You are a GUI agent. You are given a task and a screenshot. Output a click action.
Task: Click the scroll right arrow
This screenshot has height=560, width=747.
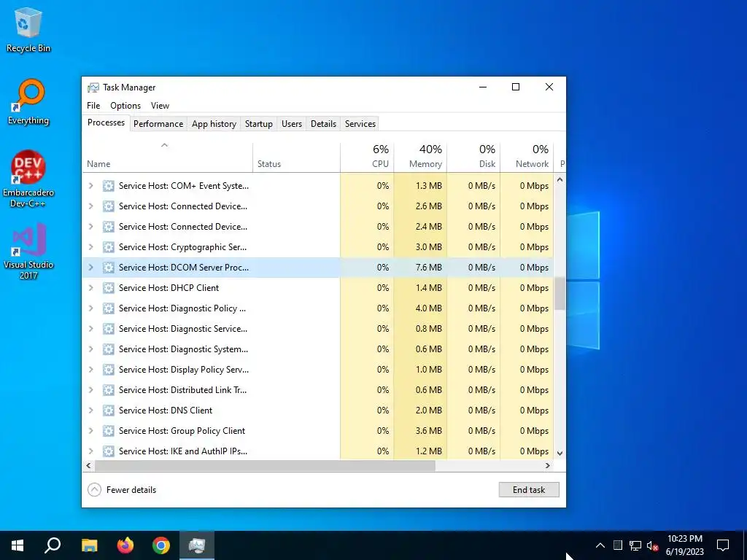(547, 466)
